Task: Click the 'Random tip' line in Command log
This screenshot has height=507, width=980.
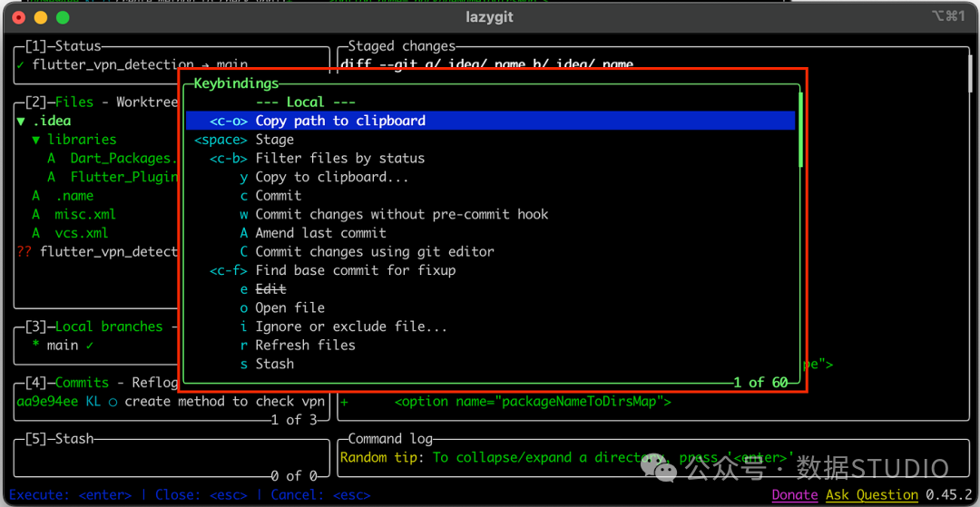Action: click(x=566, y=458)
